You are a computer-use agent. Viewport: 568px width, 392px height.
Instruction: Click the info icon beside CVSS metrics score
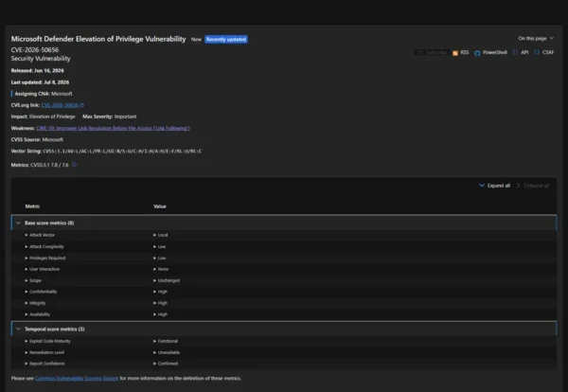pos(74,165)
